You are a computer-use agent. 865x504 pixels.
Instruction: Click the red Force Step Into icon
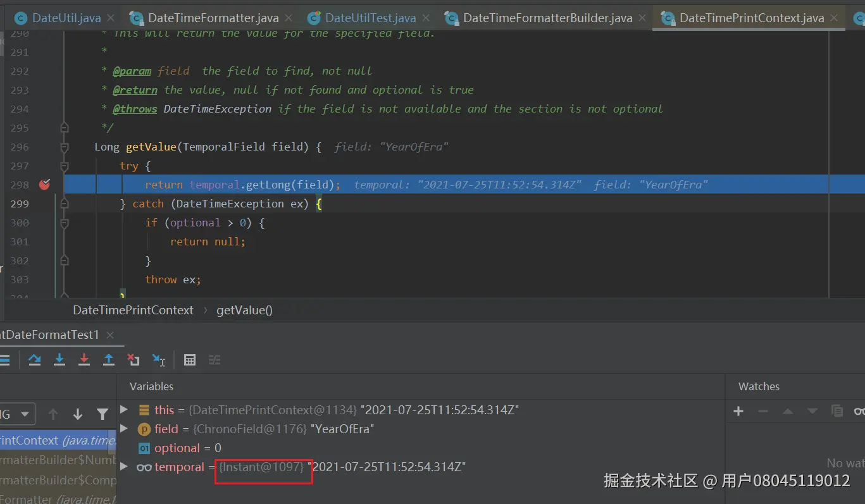[84, 360]
